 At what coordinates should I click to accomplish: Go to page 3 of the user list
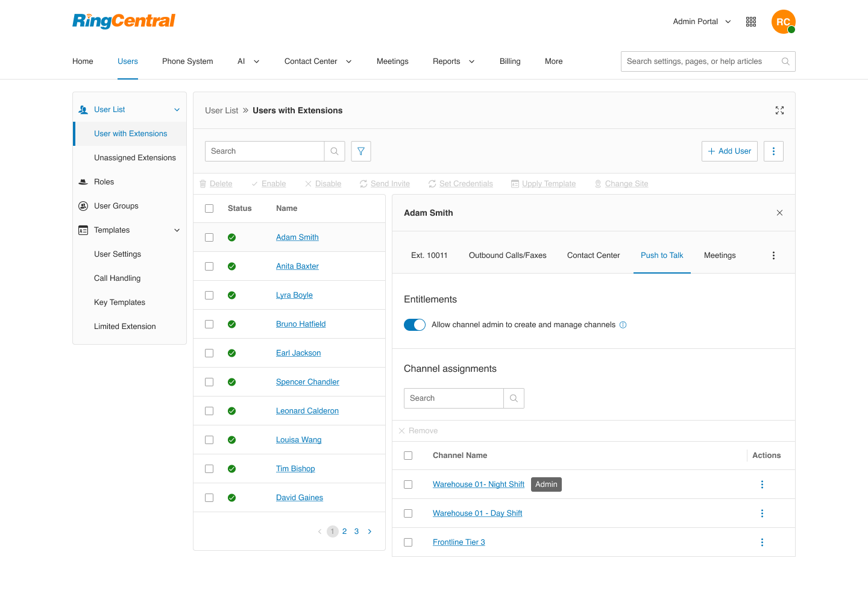[x=356, y=531]
